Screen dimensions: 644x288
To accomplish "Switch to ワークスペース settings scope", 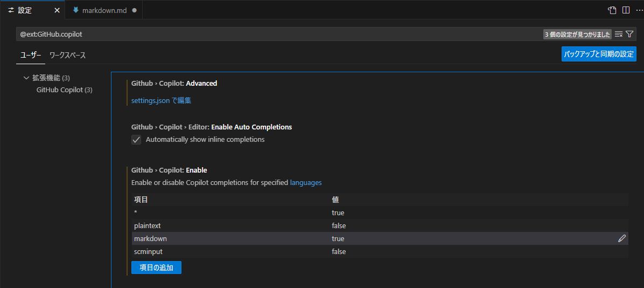I will pyautogui.click(x=67, y=55).
